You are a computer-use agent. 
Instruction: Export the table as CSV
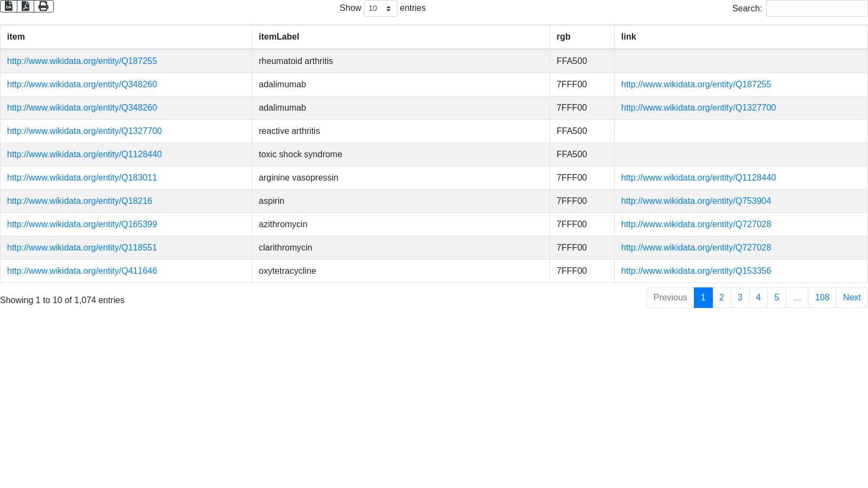coord(9,6)
